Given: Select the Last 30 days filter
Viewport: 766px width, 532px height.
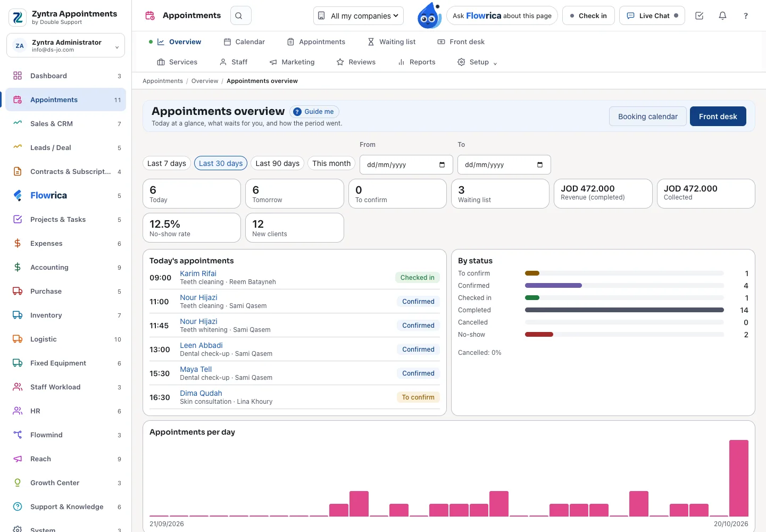Looking at the screenshot, I should 221,163.
